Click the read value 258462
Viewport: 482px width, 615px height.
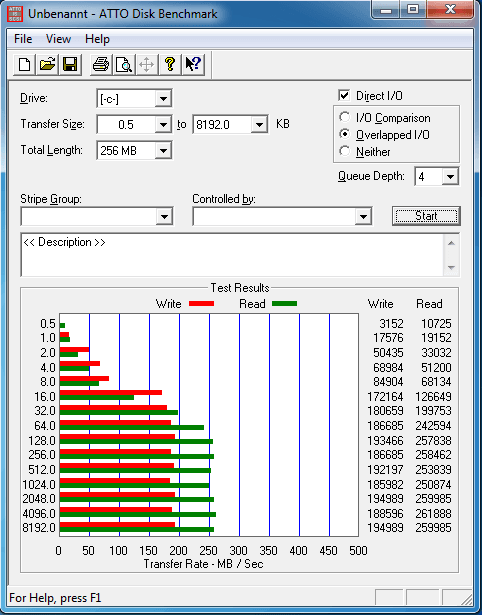pyautogui.click(x=433, y=455)
